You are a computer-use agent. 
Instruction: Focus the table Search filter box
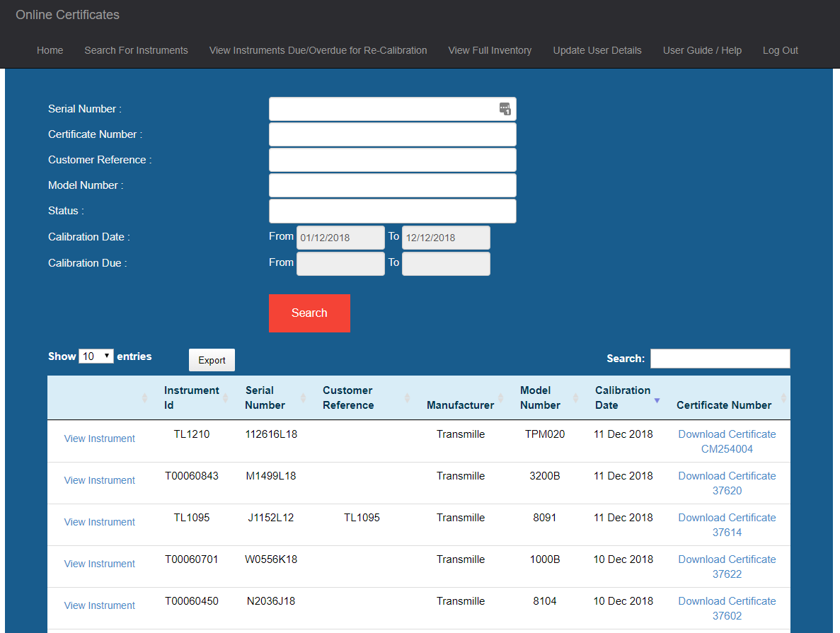[720, 359]
